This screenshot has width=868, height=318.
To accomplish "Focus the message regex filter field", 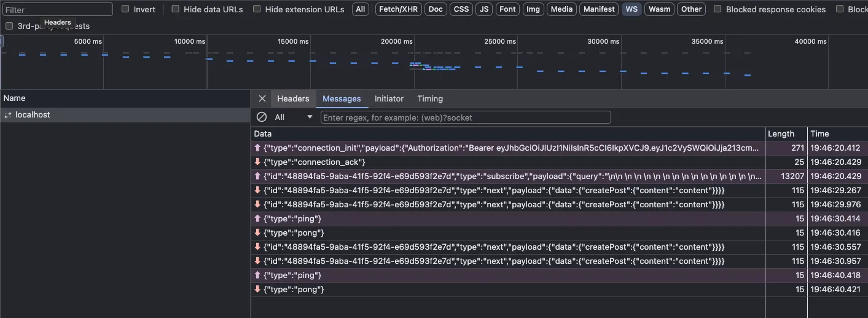I will point(466,117).
